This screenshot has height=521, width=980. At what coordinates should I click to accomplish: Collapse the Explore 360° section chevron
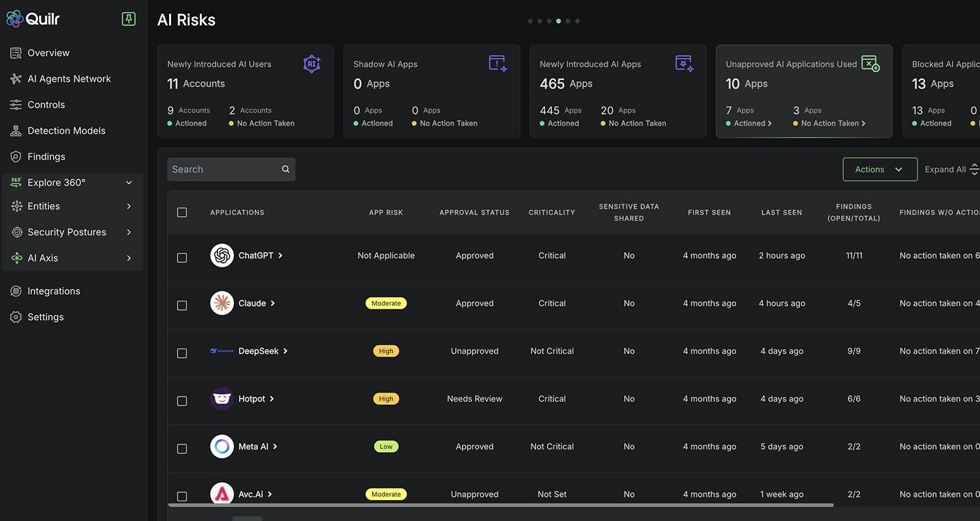pos(129,183)
